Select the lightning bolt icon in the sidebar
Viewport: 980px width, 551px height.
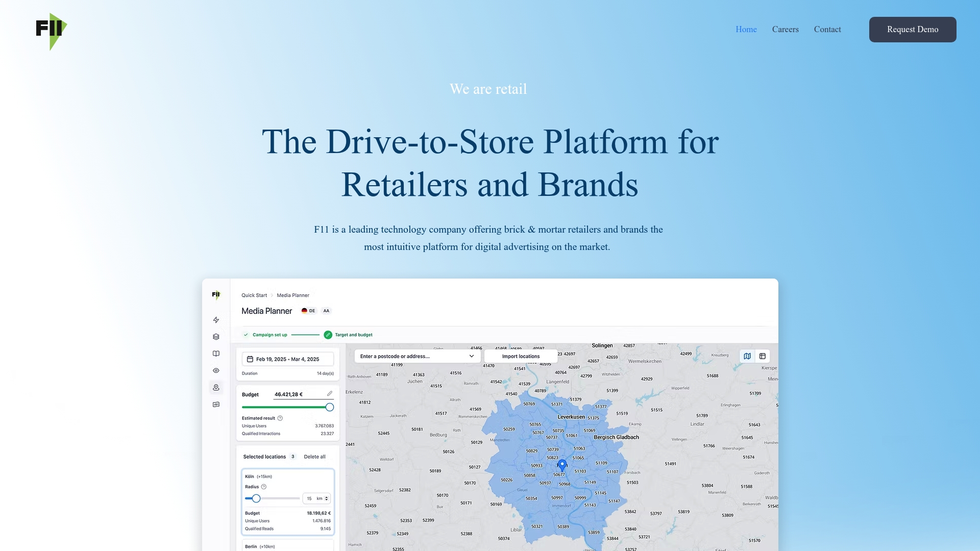(216, 320)
